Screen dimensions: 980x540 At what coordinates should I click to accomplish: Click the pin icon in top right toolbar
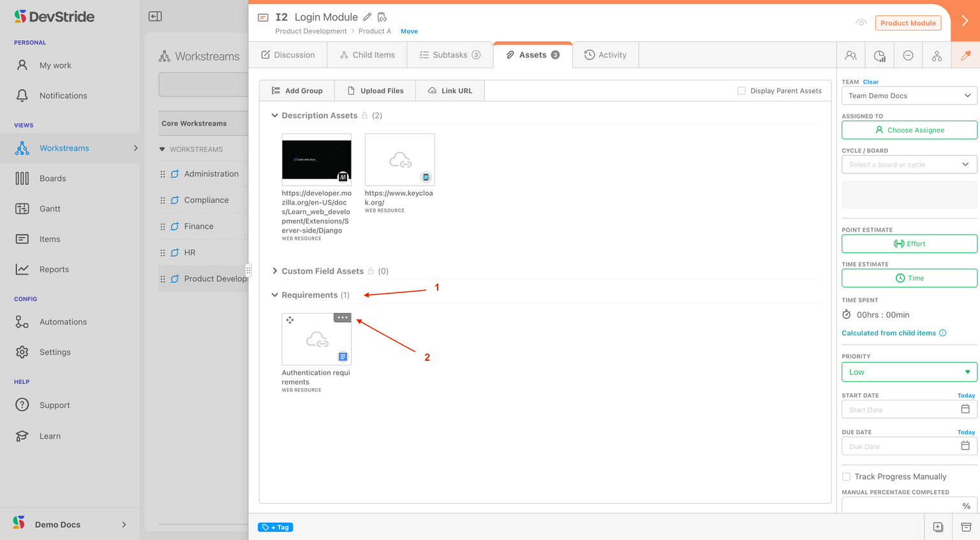pos(965,55)
